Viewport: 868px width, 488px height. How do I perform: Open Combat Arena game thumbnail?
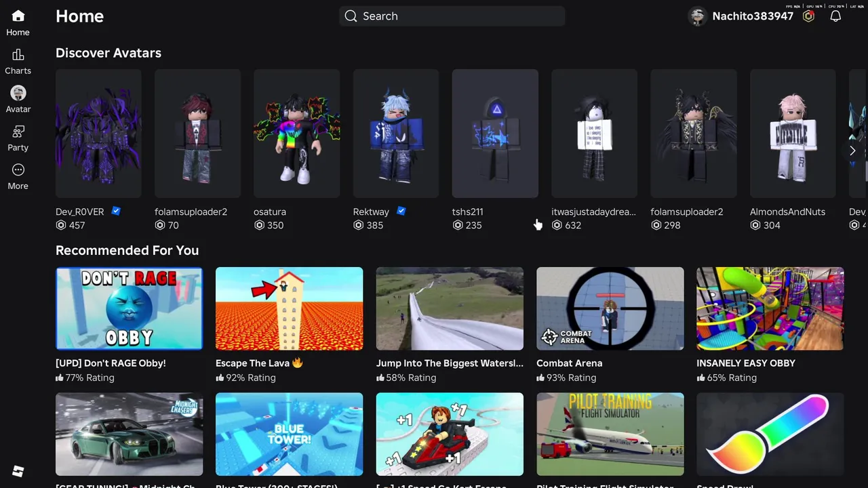[x=610, y=308]
